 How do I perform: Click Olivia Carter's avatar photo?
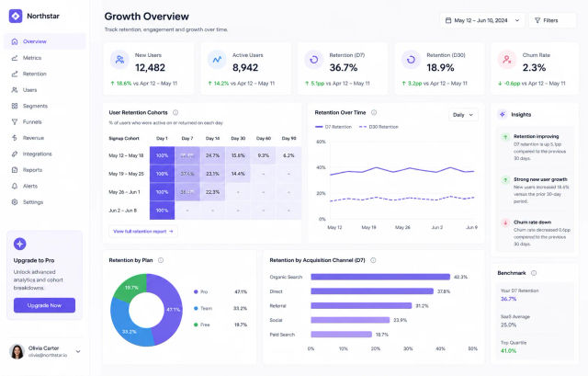pos(17,351)
